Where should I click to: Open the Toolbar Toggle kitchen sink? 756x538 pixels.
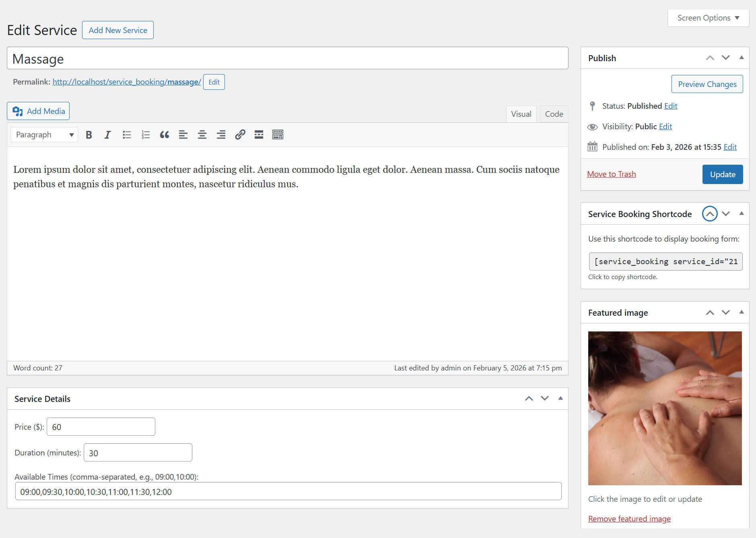[278, 134]
